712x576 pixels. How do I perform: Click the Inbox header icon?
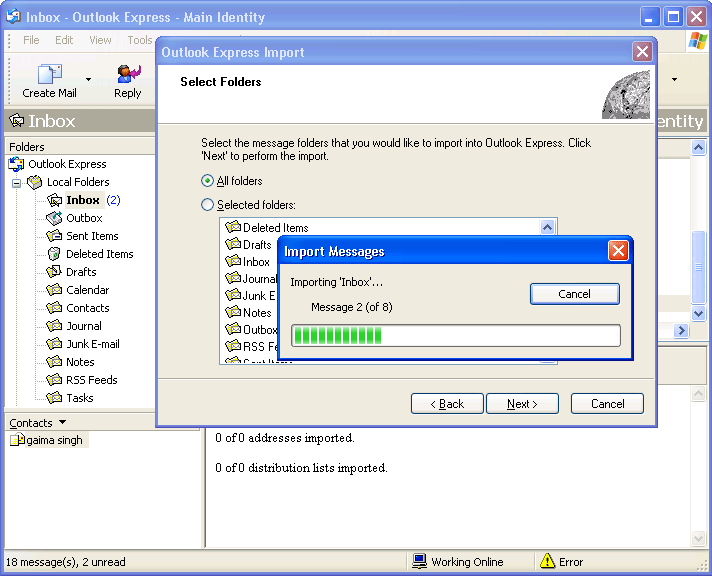coord(17,121)
